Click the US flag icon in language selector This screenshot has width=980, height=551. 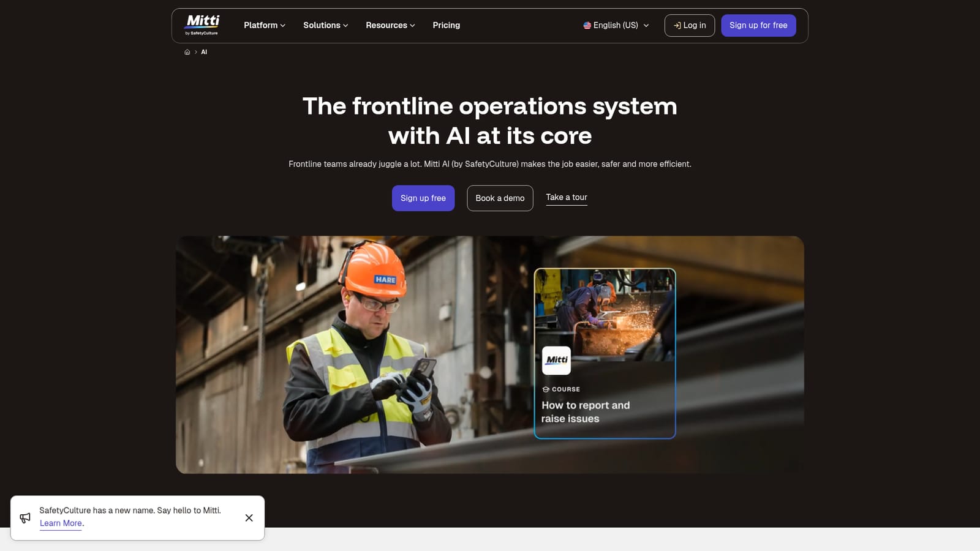pyautogui.click(x=587, y=26)
